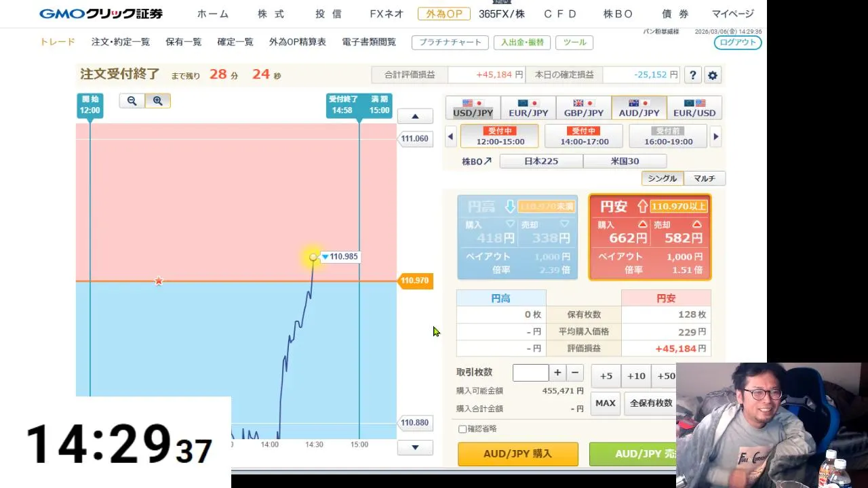Click the 110.970 target price label
868x488 pixels.
(415, 281)
